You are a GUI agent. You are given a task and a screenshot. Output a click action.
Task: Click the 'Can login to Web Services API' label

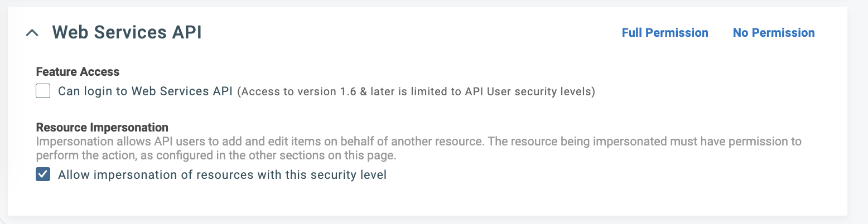coord(145,91)
